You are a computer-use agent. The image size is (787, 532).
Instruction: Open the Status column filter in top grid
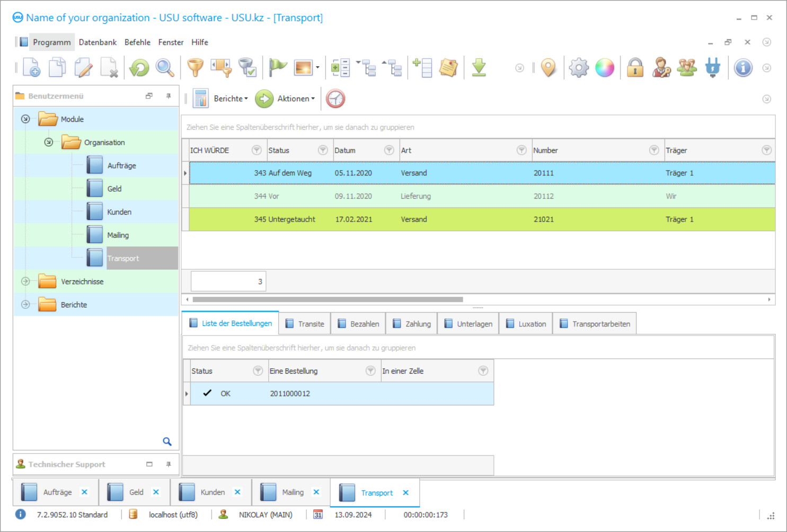(x=323, y=150)
